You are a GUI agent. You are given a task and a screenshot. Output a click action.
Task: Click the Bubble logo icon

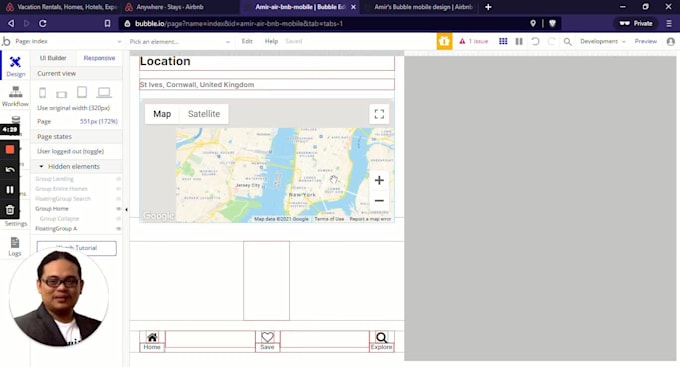click(x=6, y=41)
